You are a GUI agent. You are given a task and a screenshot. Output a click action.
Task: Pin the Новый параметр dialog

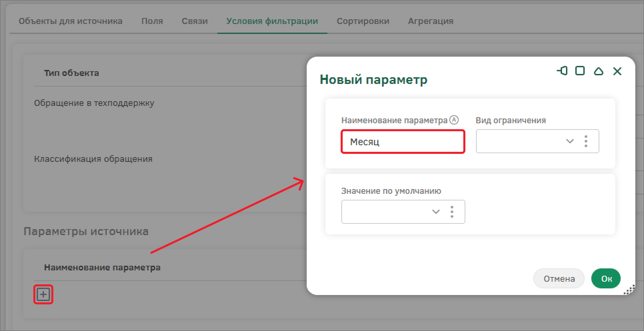[562, 71]
